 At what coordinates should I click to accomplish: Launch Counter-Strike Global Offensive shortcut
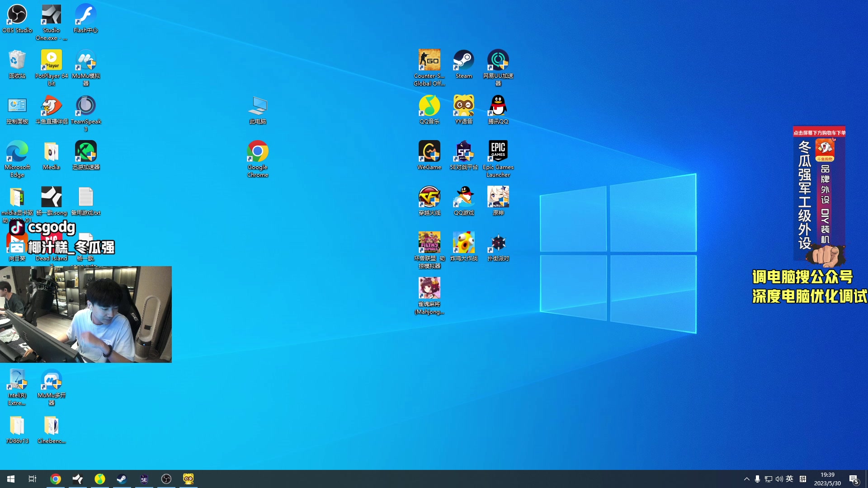tap(429, 68)
